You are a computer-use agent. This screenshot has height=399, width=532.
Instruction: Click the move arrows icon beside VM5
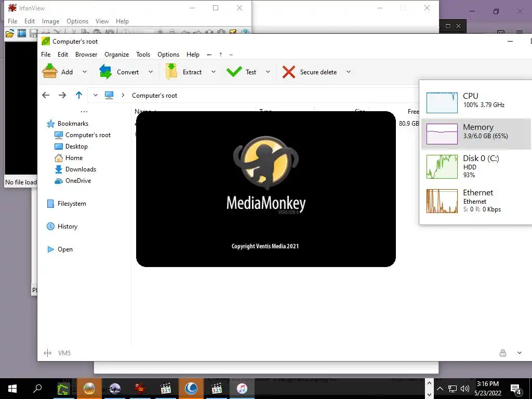point(47,353)
